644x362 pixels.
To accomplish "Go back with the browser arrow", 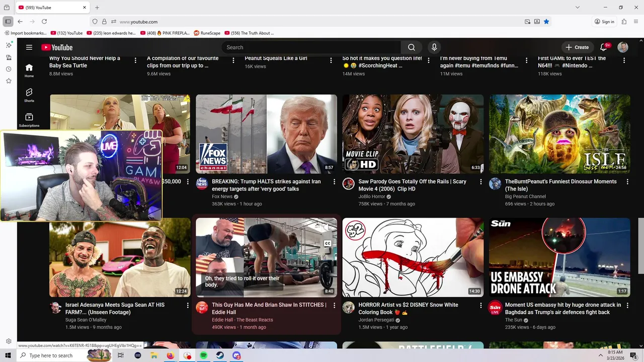I will pos(20,22).
